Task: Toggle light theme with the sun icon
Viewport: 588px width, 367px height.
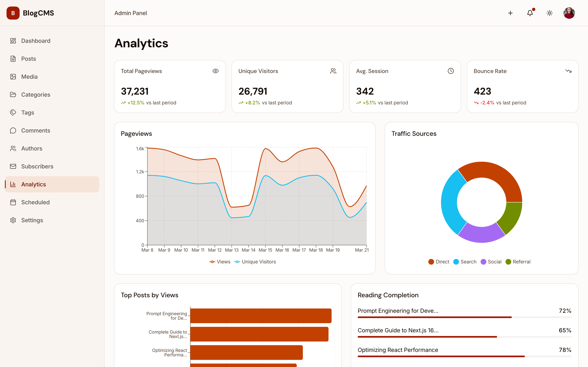Action: tap(549, 13)
